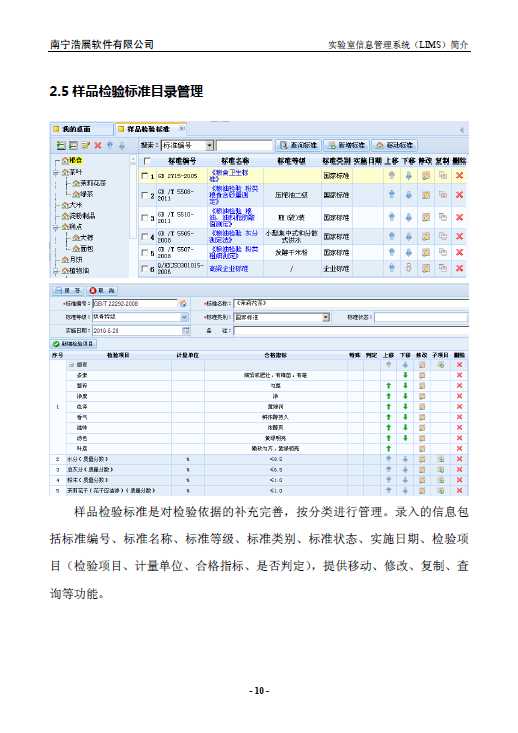Select 茉莉花茶 in the category tree
Viewport: 518px width, 733px height.
[93, 183]
